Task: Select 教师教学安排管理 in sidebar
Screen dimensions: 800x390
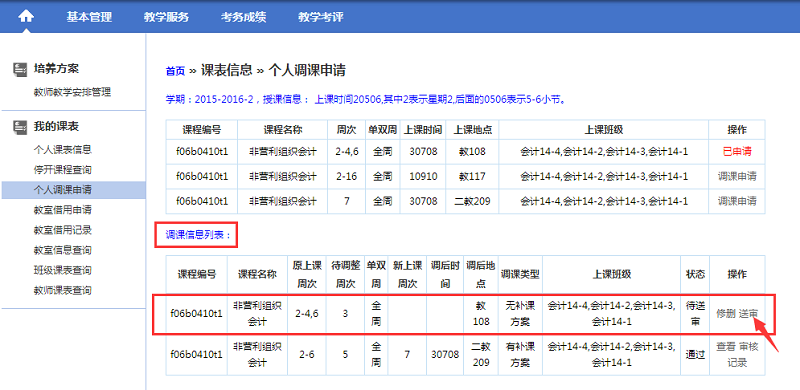Action: (72, 92)
